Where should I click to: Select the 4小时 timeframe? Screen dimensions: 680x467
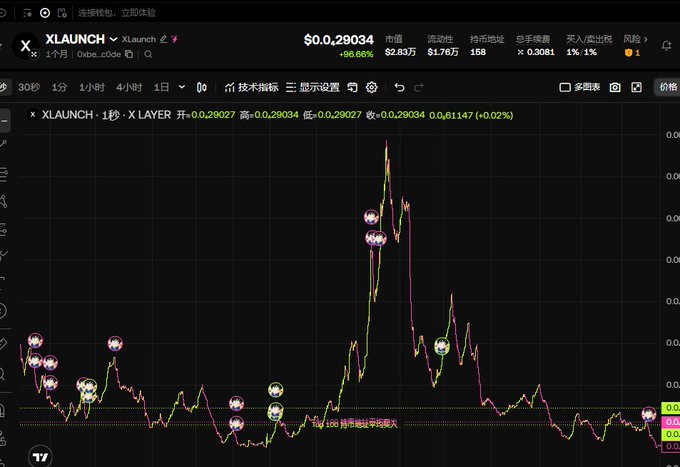pyautogui.click(x=129, y=88)
